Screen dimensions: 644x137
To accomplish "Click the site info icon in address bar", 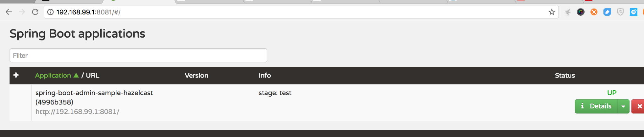I will coord(50,12).
